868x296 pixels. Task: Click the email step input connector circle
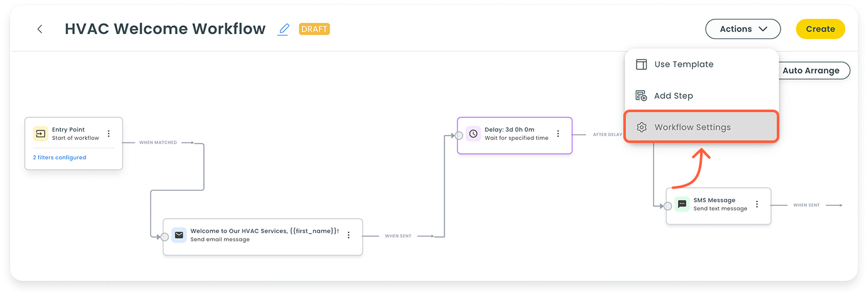[165, 237]
